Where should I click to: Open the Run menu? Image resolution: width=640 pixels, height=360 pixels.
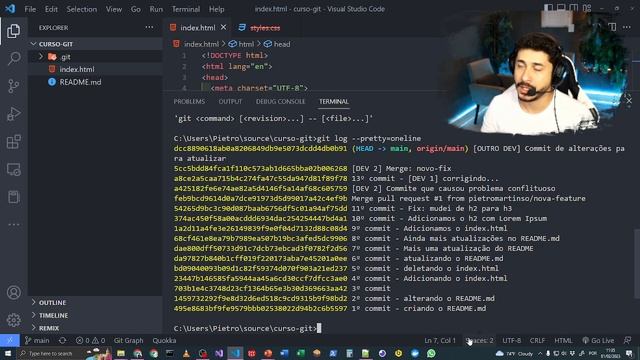tap(156, 9)
